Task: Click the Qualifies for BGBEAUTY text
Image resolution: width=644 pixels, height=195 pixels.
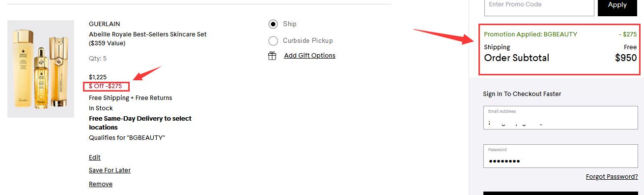Action: coord(127,138)
